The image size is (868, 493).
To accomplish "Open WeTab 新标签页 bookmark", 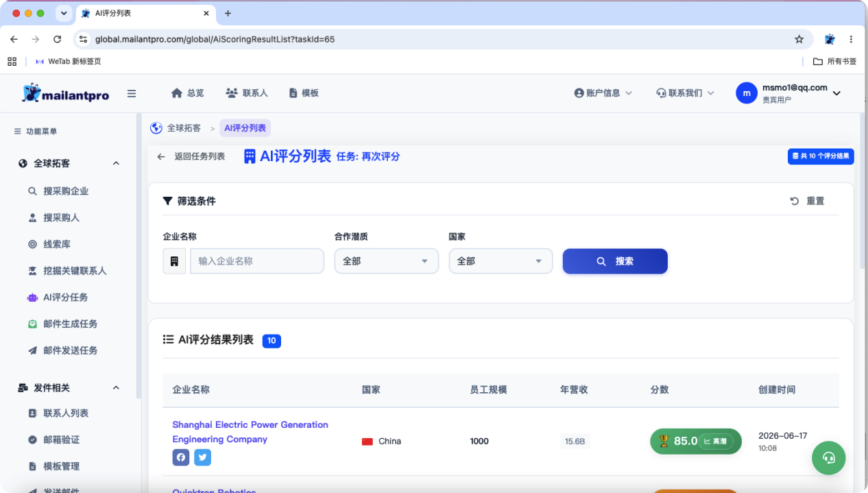I will 68,61.
